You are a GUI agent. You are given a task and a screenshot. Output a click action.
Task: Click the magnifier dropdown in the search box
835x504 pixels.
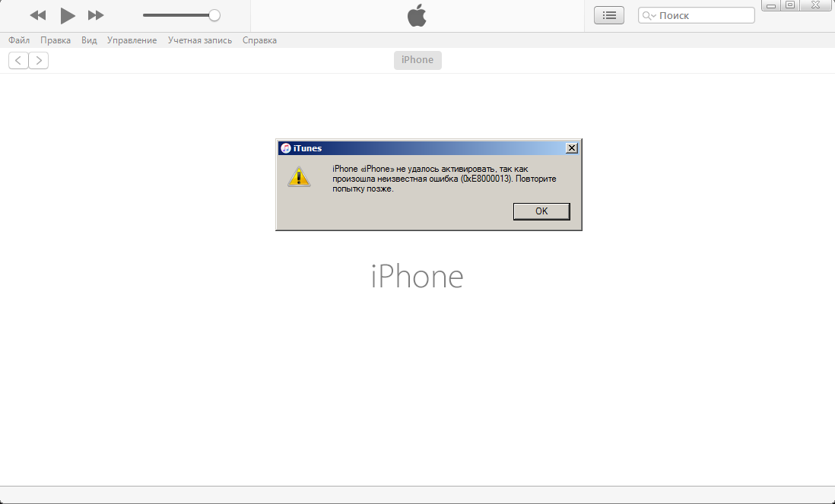pos(649,15)
